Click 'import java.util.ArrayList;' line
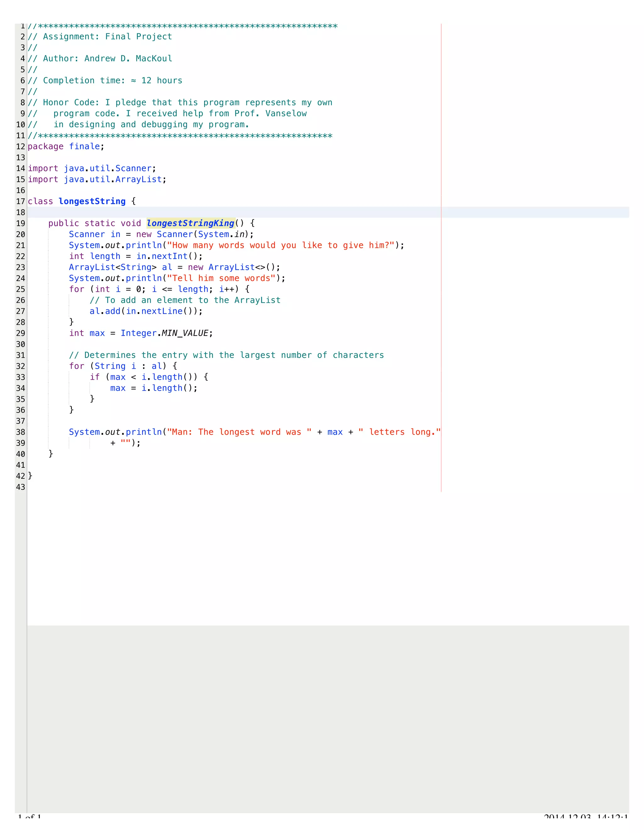This screenshot has width=644, height=833. 97,179
